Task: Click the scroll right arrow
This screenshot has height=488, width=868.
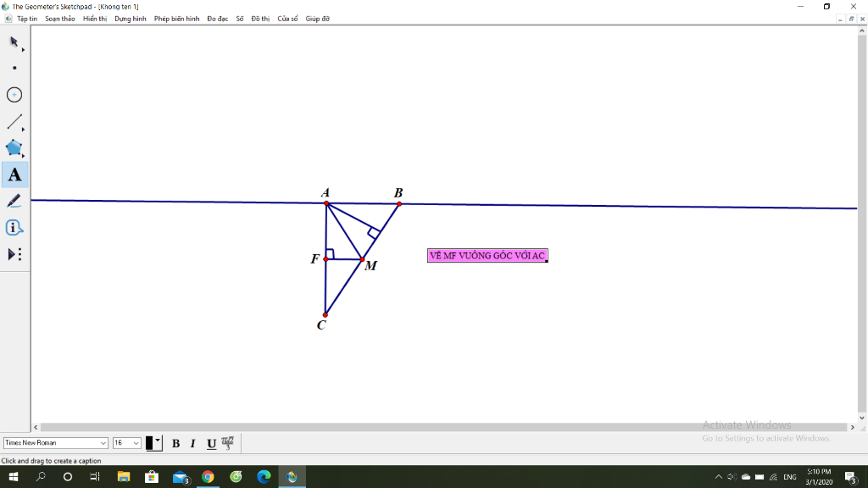Action: click(853, 427)
